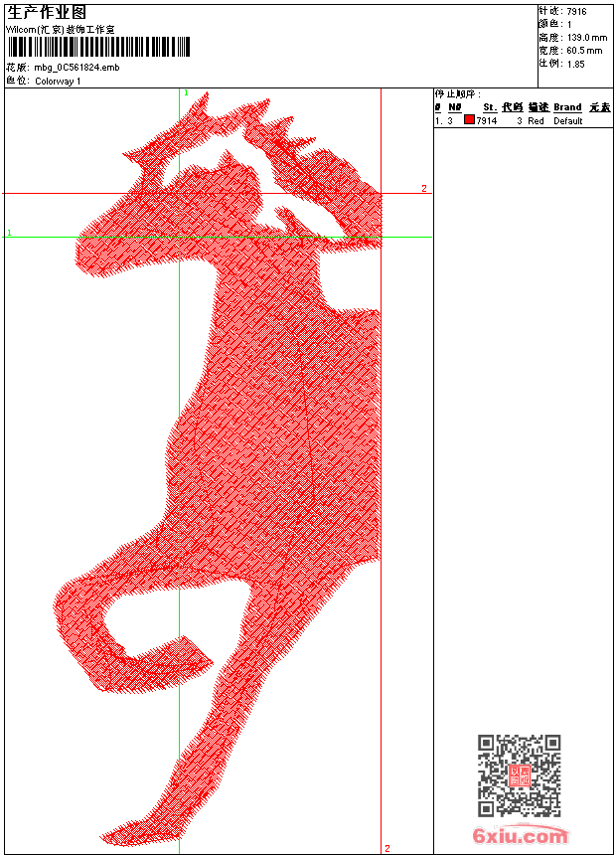Click the horse's curled front leg
616x855 pixels.
click(x=109, y=636)
